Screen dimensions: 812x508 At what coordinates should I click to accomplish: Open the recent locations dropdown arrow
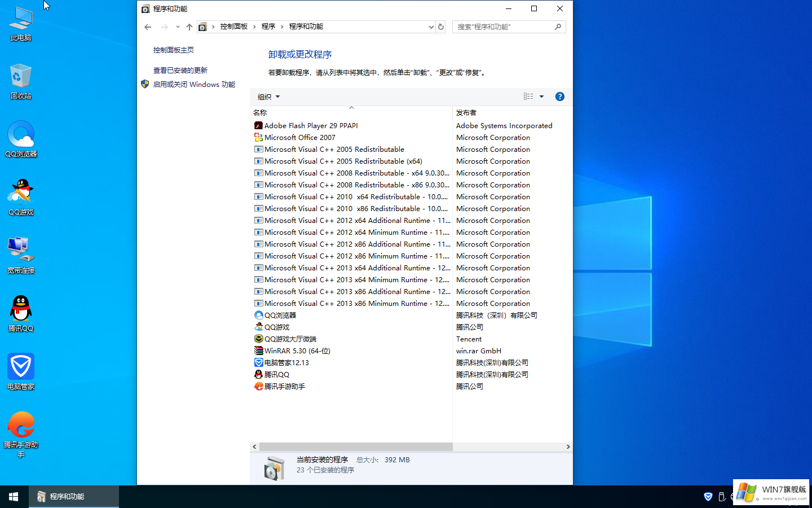178,27
